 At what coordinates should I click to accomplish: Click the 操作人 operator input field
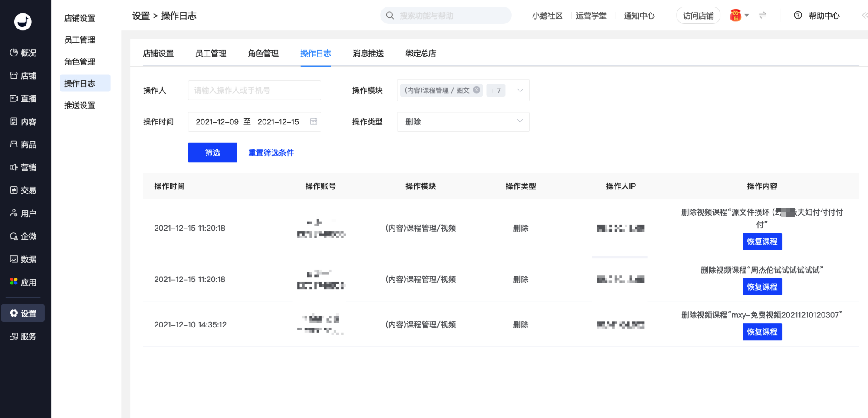click(x=254, y=90)
